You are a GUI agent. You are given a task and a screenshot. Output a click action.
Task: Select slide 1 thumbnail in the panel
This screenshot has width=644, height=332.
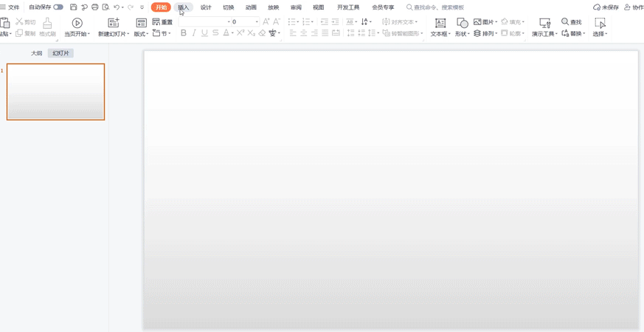pos(55,91)
